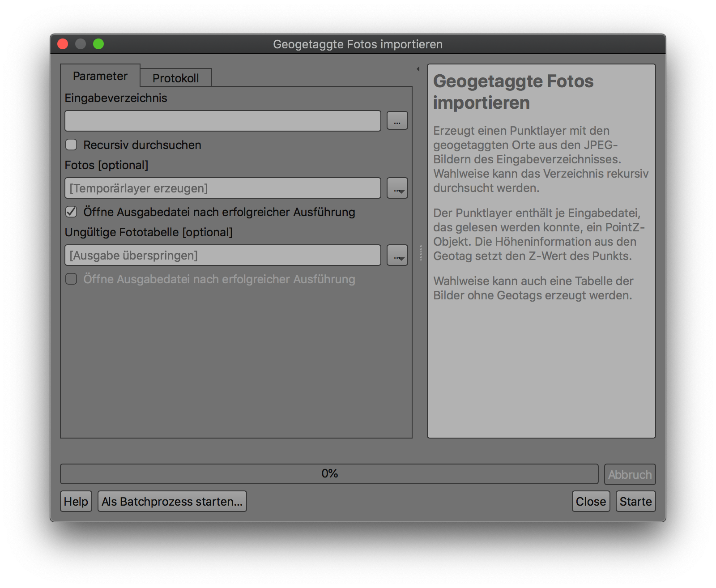The image size is (716, 588).
Task: Start as batch process via Als Batchprozess starten
Action: coord(172,501)
